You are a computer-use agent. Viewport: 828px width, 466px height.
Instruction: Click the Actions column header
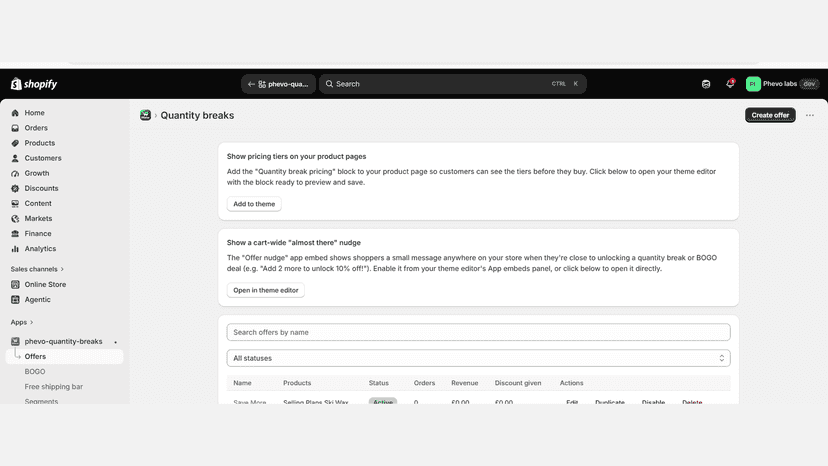coord(571,383)
